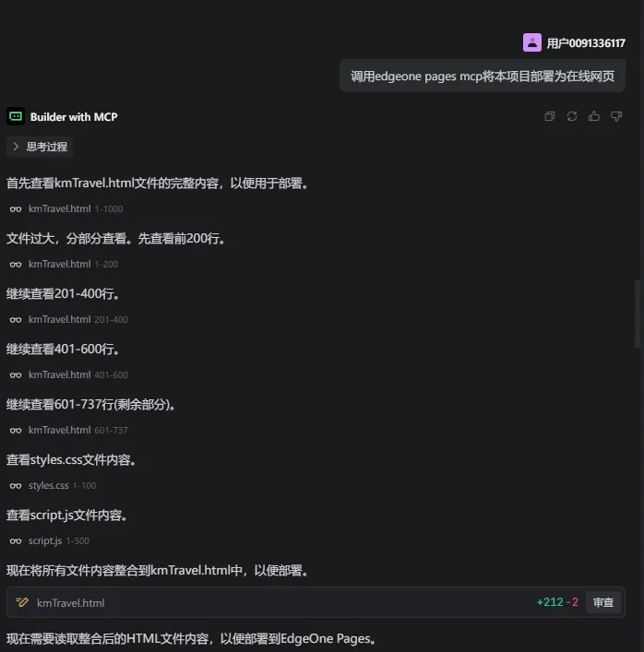The width and height of the screenshot is (644, 652).
Task: Click the user avatar icon
Action: coord(532,42)
